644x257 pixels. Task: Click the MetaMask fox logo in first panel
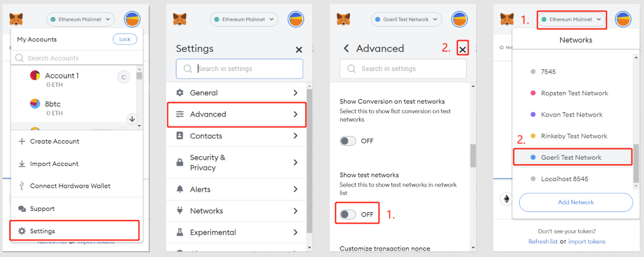[x=16, y=19]
